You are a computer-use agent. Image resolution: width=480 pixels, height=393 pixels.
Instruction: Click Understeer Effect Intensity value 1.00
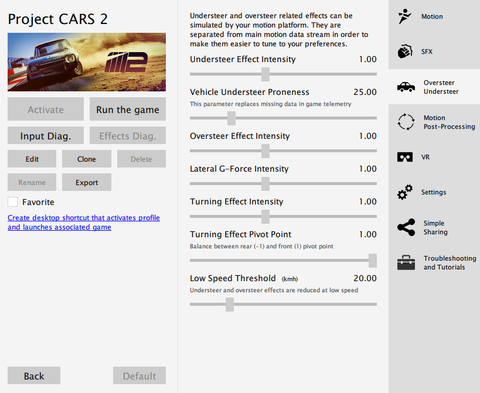pos(368,59)
